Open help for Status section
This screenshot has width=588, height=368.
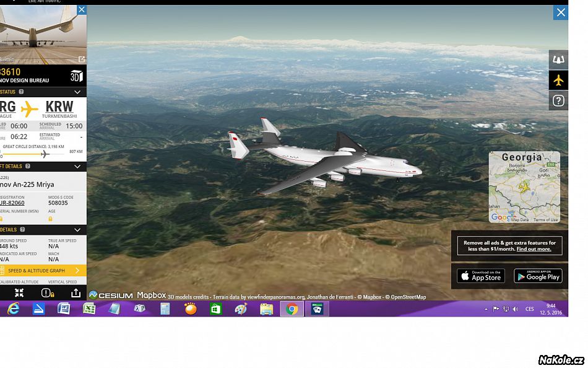pyautogui.click(x=22, y=92)
